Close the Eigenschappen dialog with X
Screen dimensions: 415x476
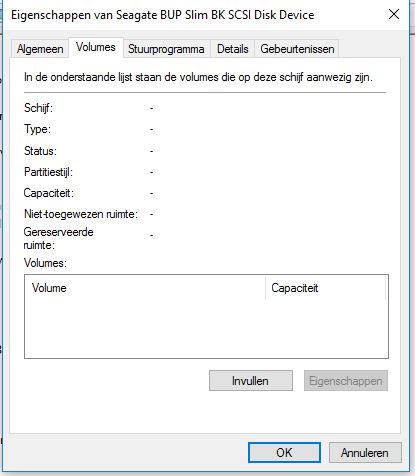pyautogui.click(x=394, y=14)
